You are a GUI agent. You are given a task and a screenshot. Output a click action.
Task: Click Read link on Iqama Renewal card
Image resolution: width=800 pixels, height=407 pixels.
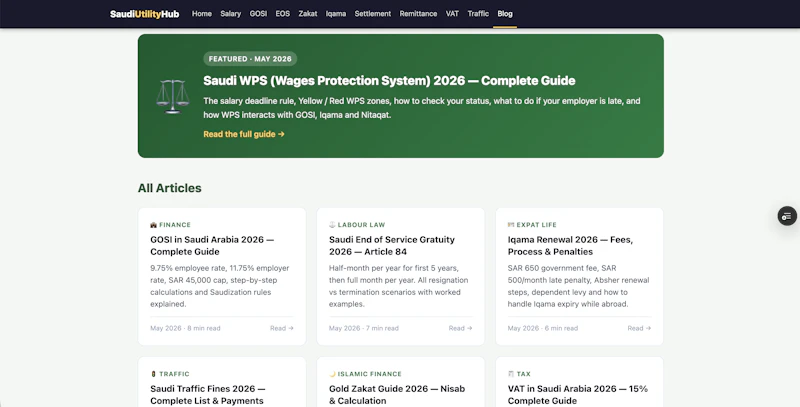[x=639, y=328]
